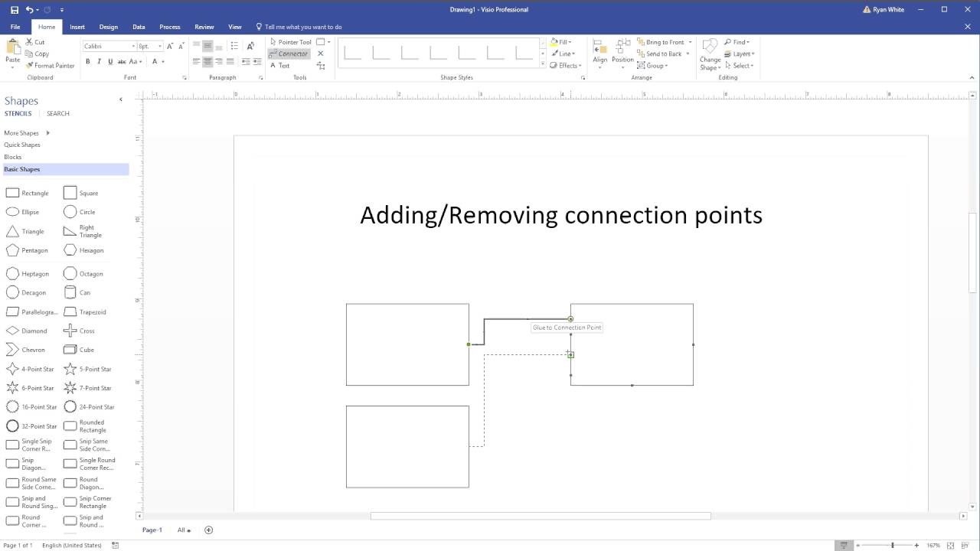
Task: Select the Page-1 sheet tab
Action: 152,530
